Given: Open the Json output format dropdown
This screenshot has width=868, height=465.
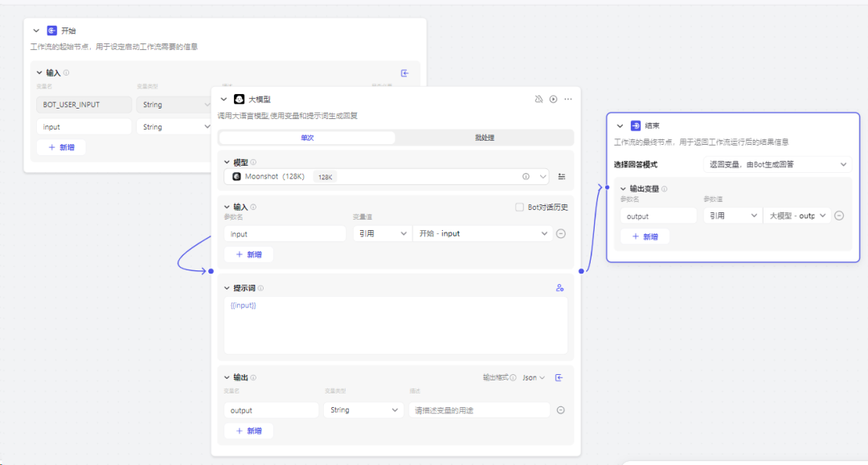Looking at the screenshot, I should (x=534, y=378).
